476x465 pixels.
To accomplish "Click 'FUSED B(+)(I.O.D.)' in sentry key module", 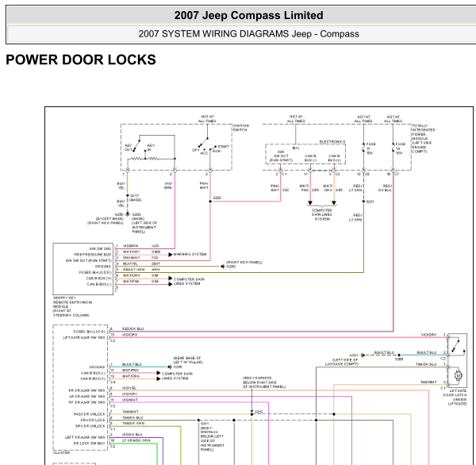I will 95,272.
